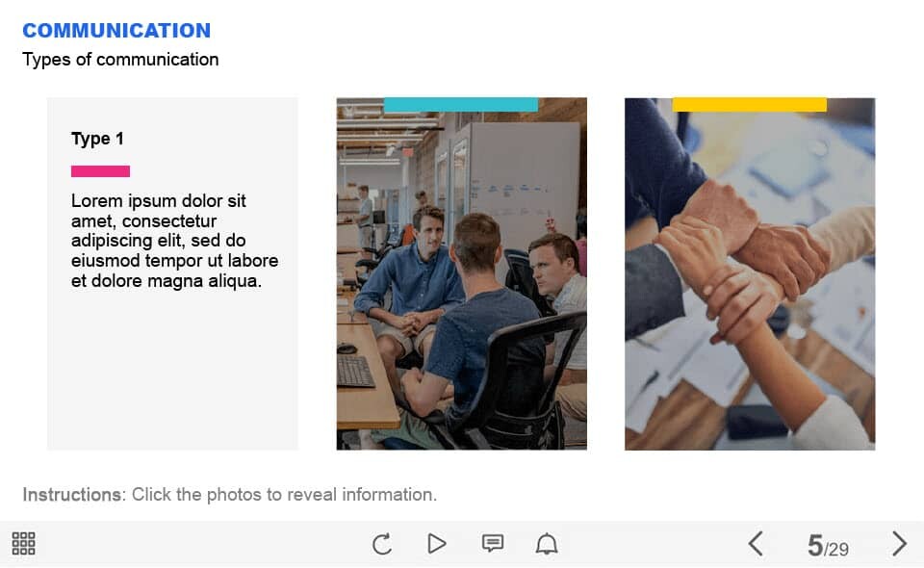
Task: Click the yellow bar above hands photo
Action: (x=750, y=105)
